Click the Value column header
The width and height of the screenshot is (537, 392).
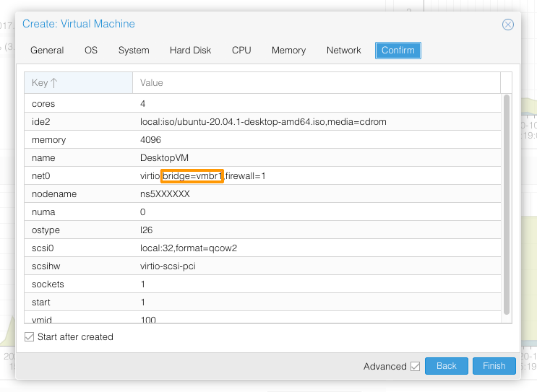152,83
